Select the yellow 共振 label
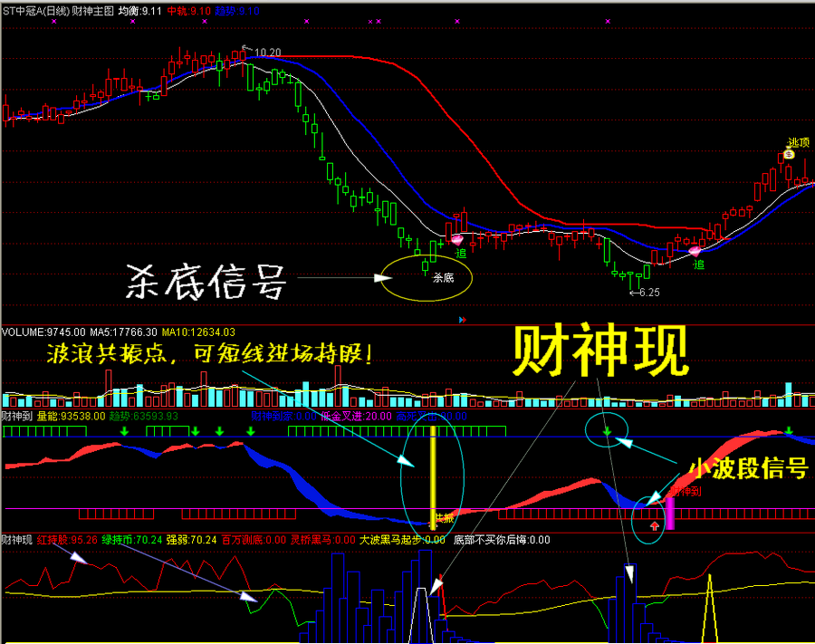The image size is (815, 644). 445,518
